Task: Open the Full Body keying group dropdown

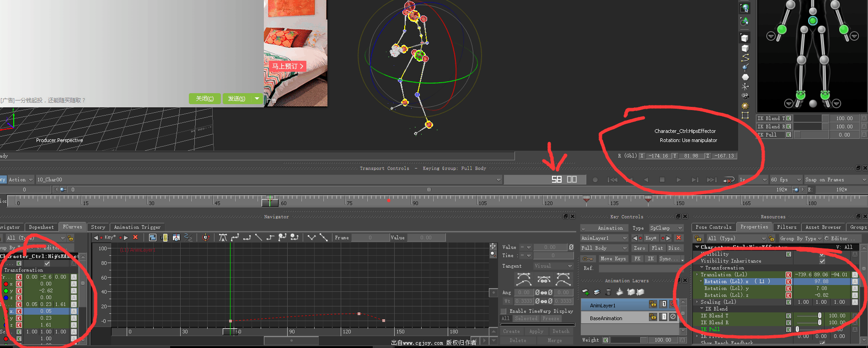Action: click(604, 248)
